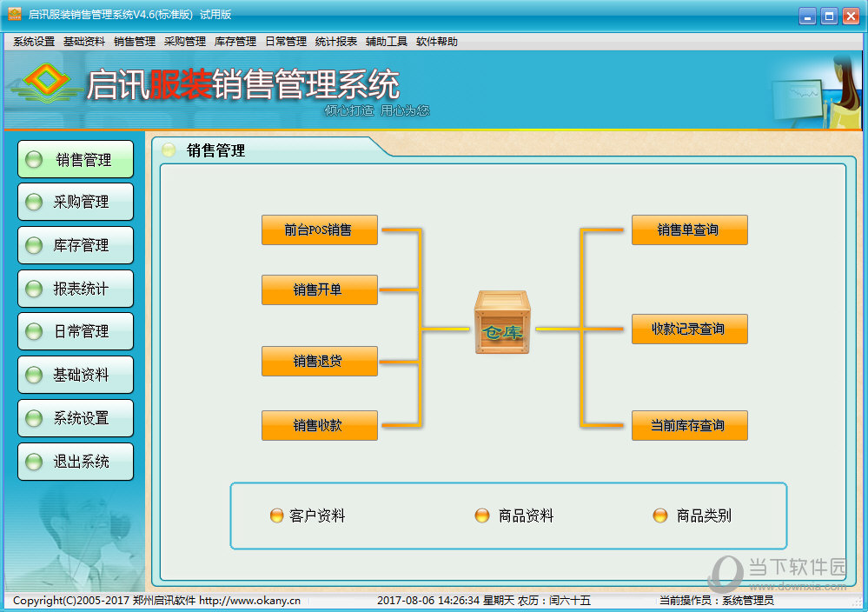Open 当前库存查询
The width and height of the screenshot is (868, 612).
[690, 425]
